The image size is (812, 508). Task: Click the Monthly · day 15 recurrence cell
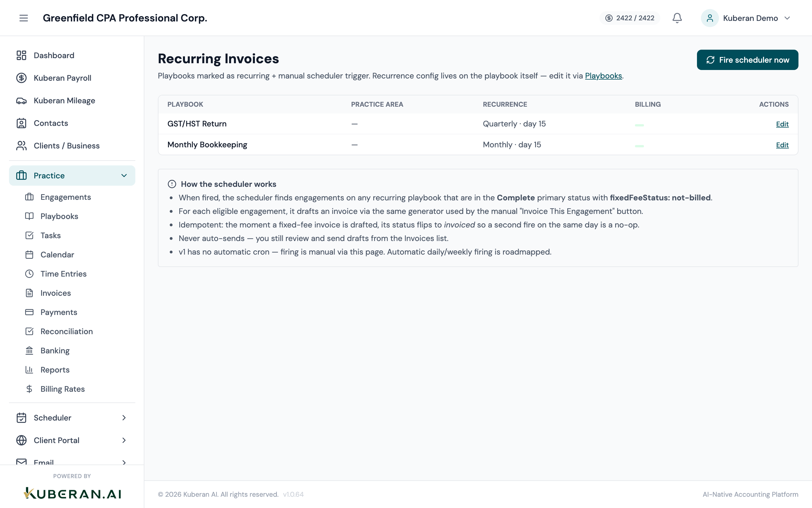(512, 144)
